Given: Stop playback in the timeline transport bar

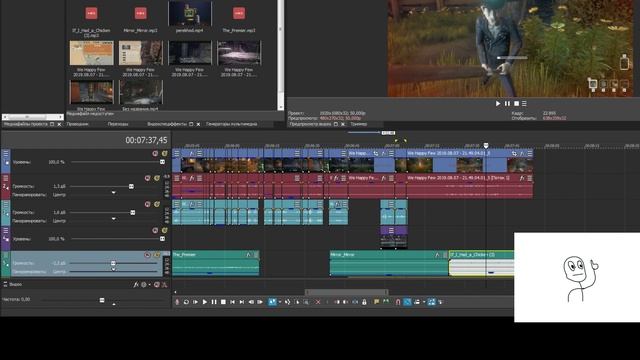Looking at the screenshot, I should (x=223, y=302).
